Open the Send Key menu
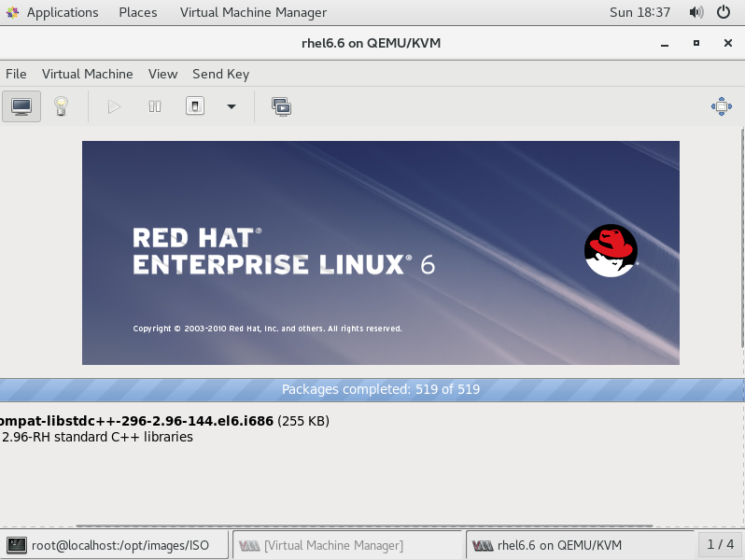The image size is (745, 560). 221,74
